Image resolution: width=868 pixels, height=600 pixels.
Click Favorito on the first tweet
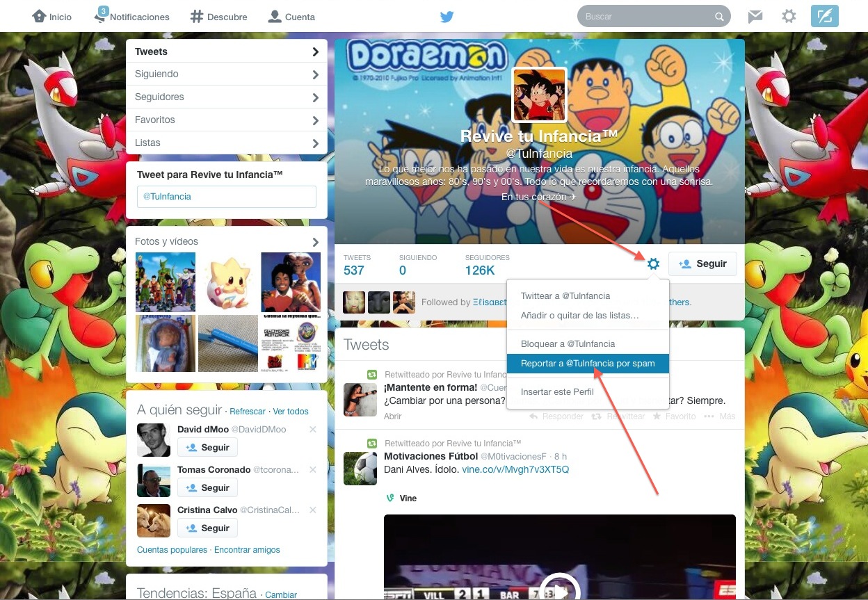click(x=674, y=416)
